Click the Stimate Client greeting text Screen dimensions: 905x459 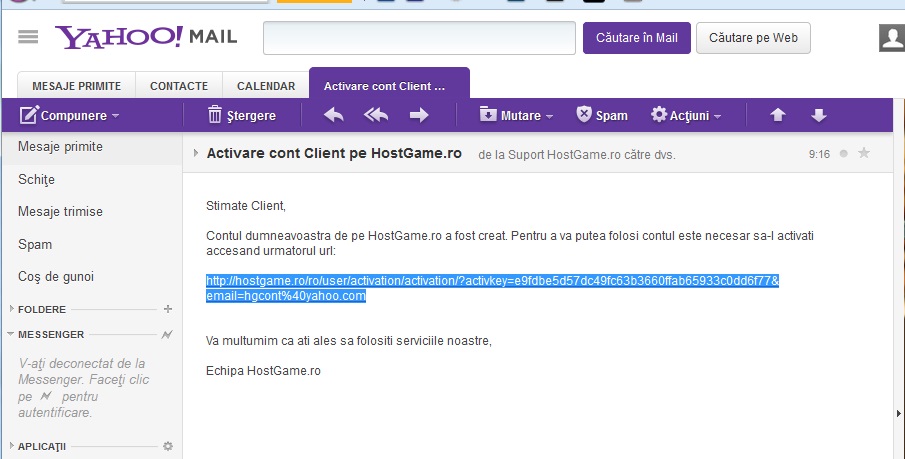[246, 206]
